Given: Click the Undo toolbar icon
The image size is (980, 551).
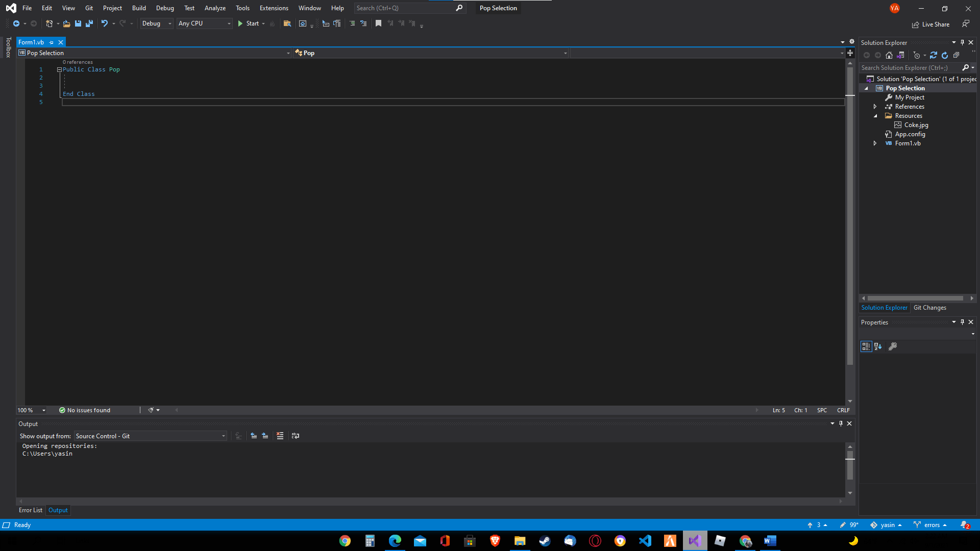Looking at the screenshot, I should point(105,23).
